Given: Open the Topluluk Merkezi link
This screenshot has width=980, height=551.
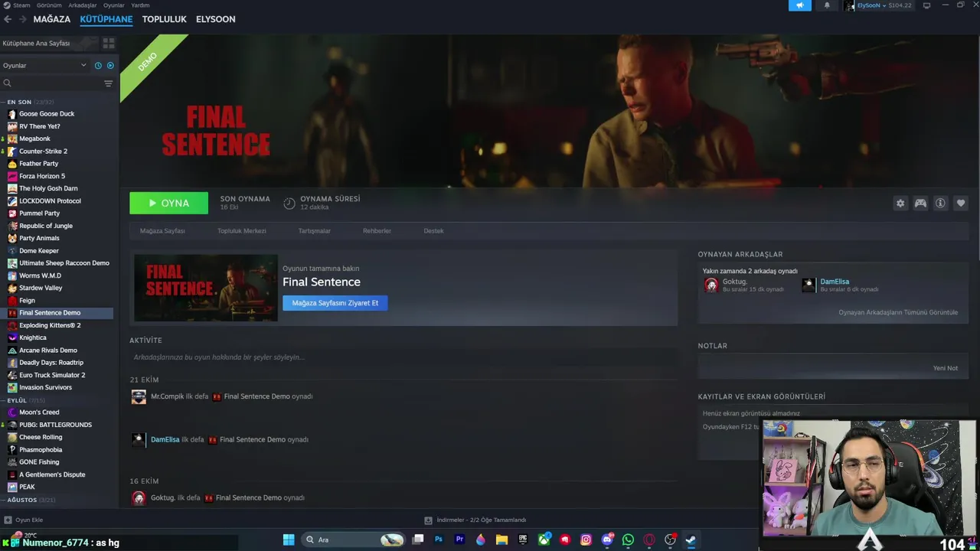Looking at the screenshot, I should [242, 230].
